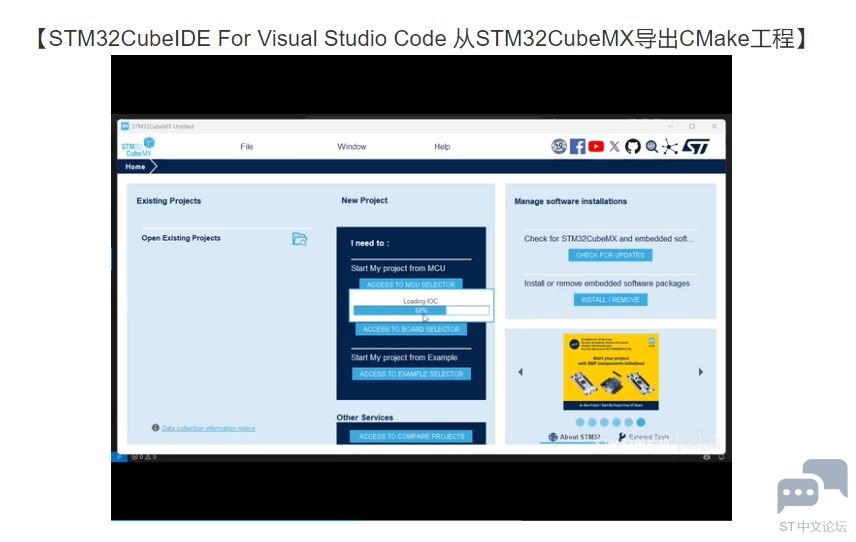Viewport: 856px width, 542px height.
Task: Click CHECK FOR UPDATES button
Action: point(610,255)
